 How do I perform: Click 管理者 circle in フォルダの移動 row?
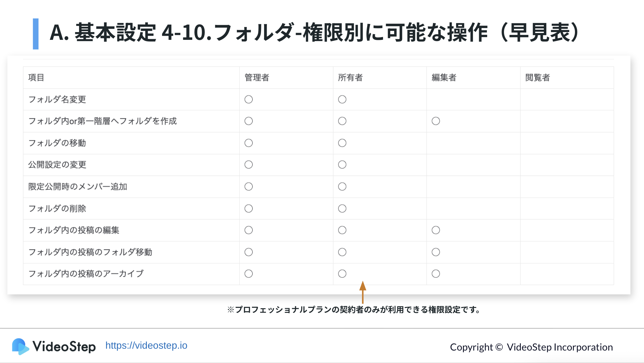click(249, 143)
